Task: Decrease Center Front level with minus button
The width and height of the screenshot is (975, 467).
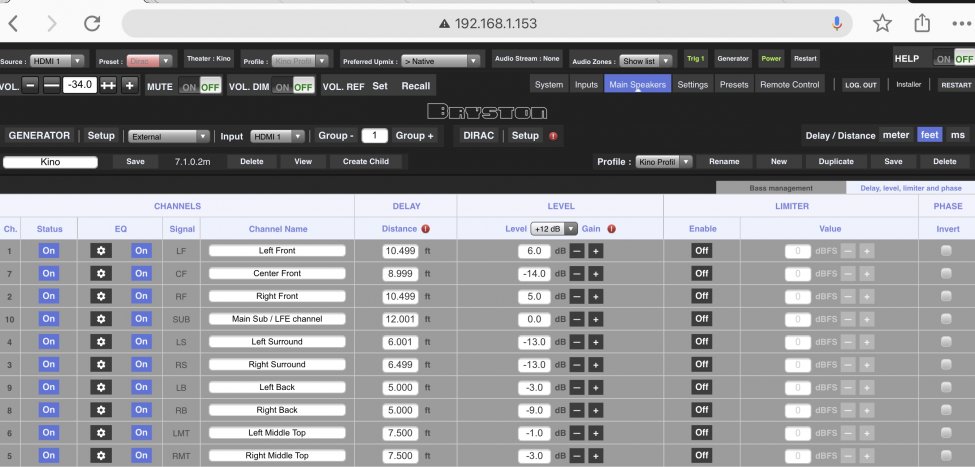Action: click(x=577, y=274)
